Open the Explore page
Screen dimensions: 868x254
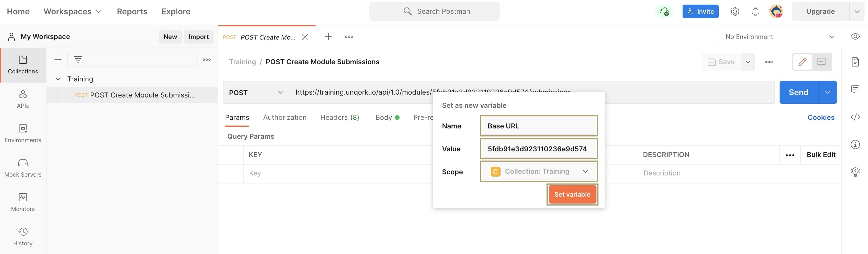click(176, 11)
